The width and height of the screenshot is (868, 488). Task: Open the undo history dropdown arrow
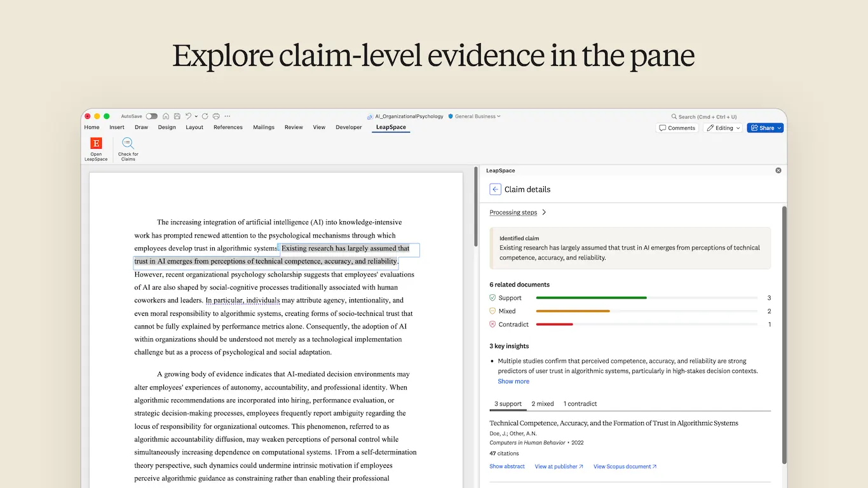click(196, 116)
